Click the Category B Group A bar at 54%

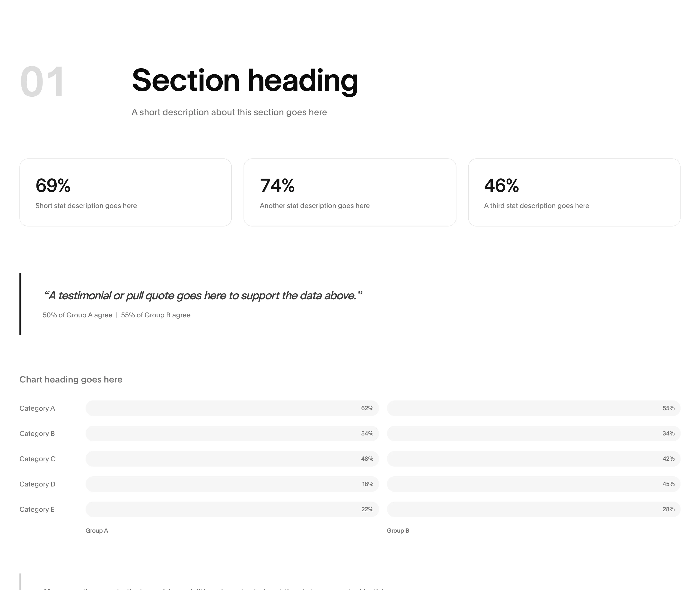pos(232,434)
